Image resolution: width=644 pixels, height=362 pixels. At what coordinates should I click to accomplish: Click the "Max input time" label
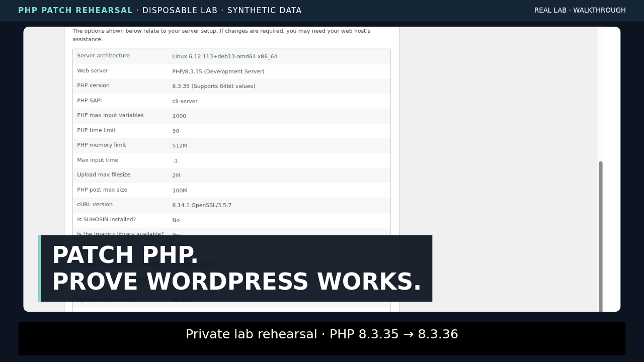[98, 160]
